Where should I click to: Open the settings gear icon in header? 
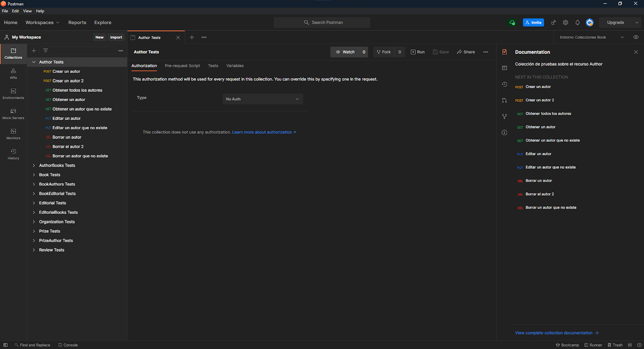[x=566, y=23]
